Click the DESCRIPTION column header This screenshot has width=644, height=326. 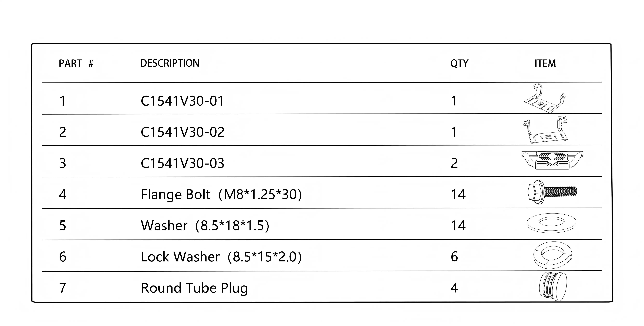click(170, 63)
